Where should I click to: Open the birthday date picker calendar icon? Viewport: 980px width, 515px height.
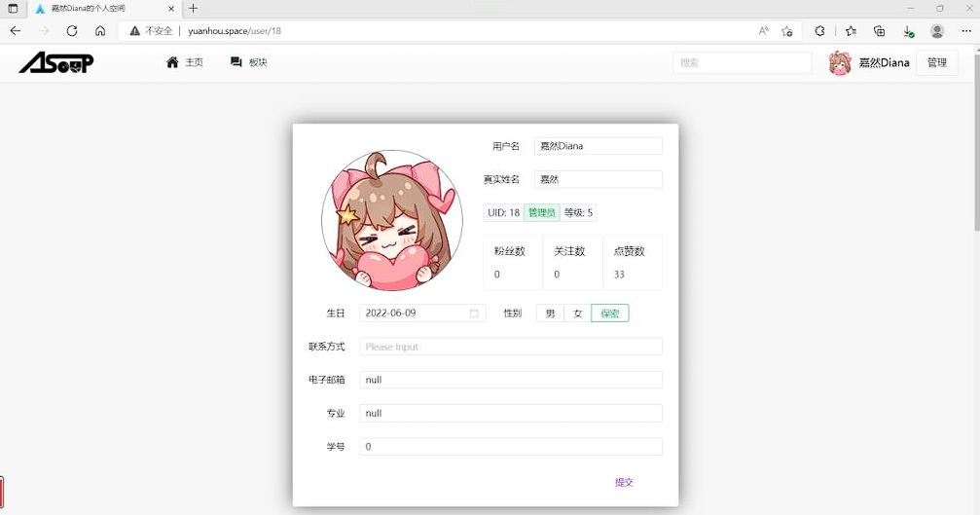pyautogui.click(x=474, y=313)
